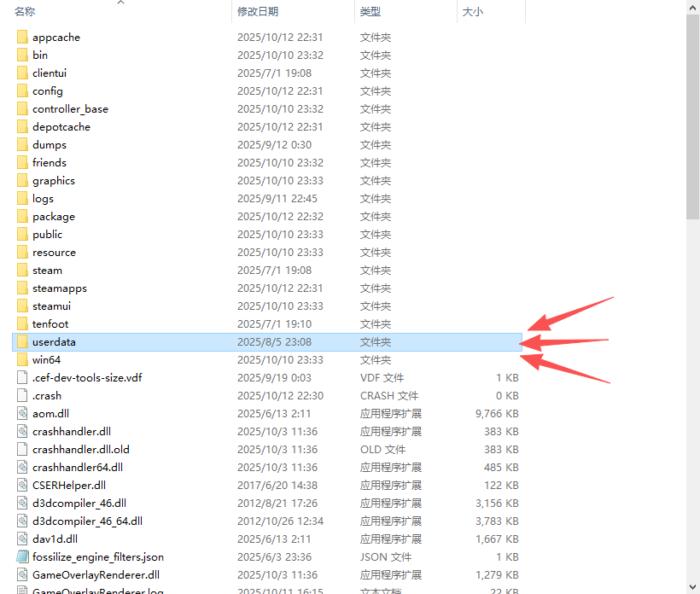Select the aom.dll file icon
The image size is (700, 594).
[22, 413]
